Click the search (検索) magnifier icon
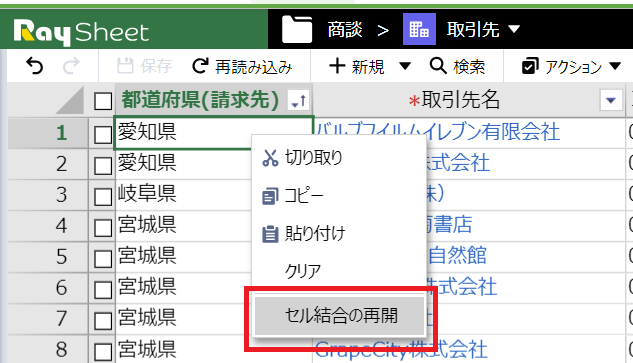Image resolution: width=633 pixels, height=363 pixels. (438, 65)
